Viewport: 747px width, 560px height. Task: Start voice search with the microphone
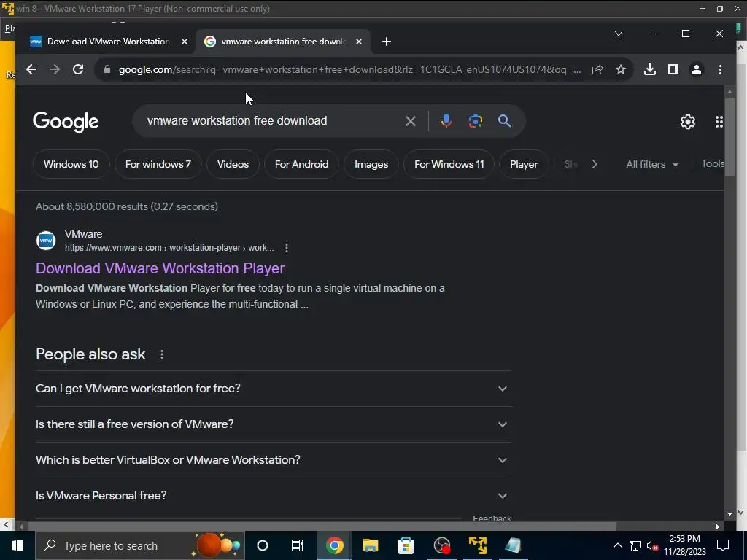pos(446,121)
